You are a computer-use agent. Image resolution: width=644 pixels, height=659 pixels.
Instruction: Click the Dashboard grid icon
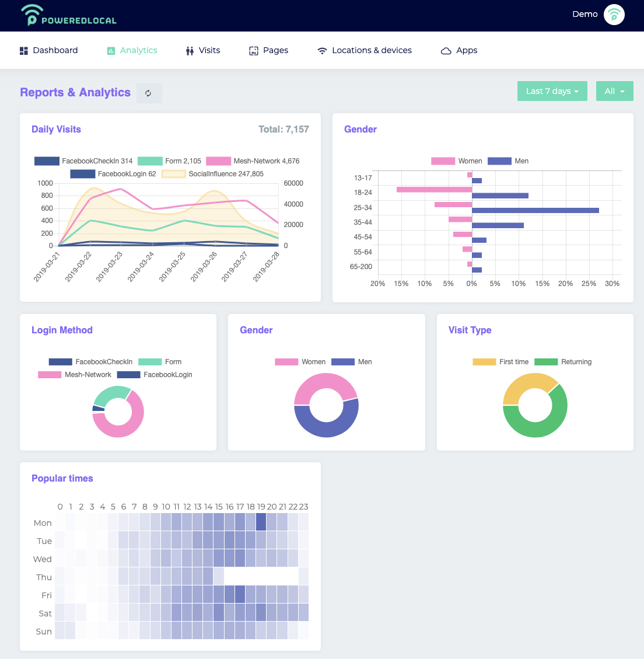24,51
